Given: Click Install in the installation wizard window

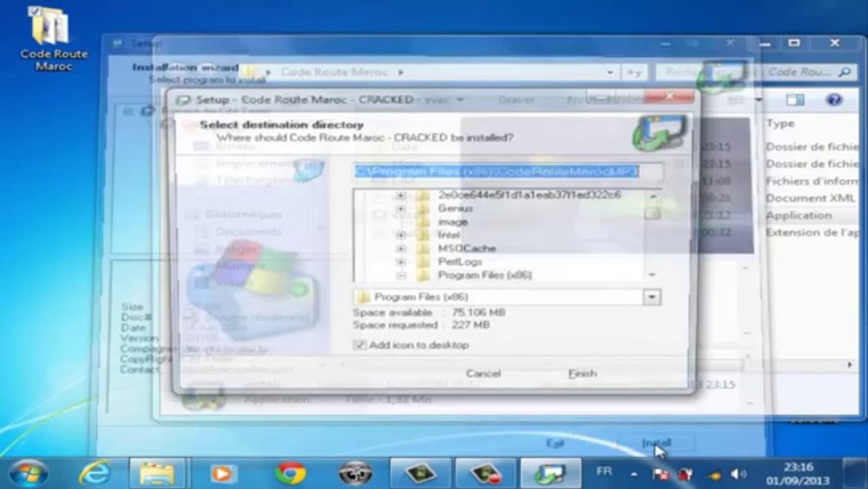Looking at the screenshot, I should (656, 443).
